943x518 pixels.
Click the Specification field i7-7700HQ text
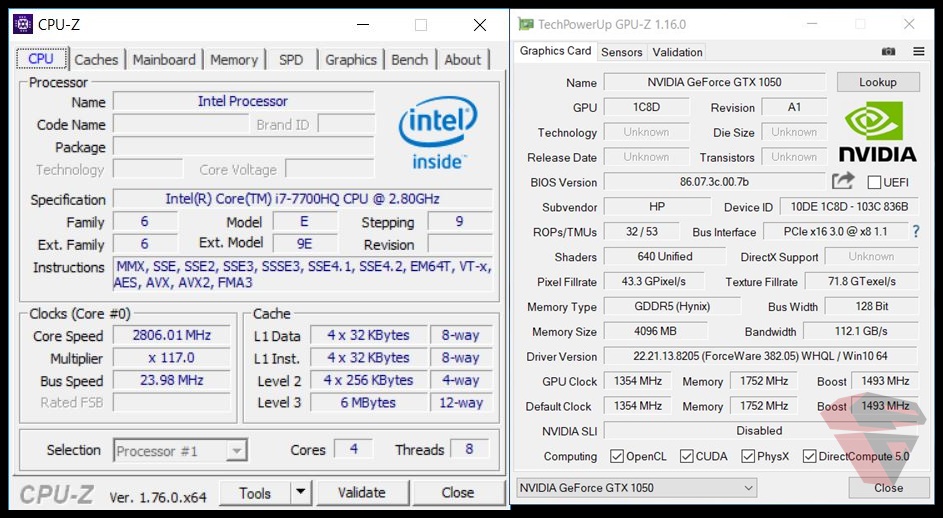(303, 199)
